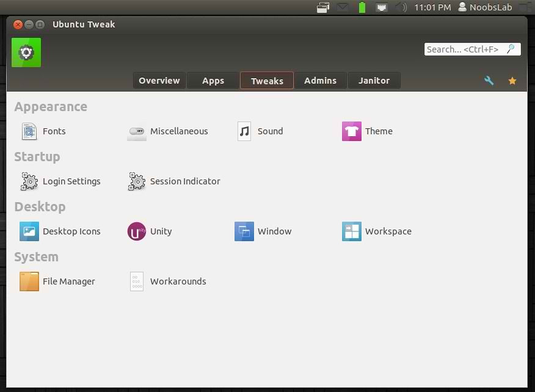
Task: Click the Miscellaneous label
Action: click(x=179, y=131)
